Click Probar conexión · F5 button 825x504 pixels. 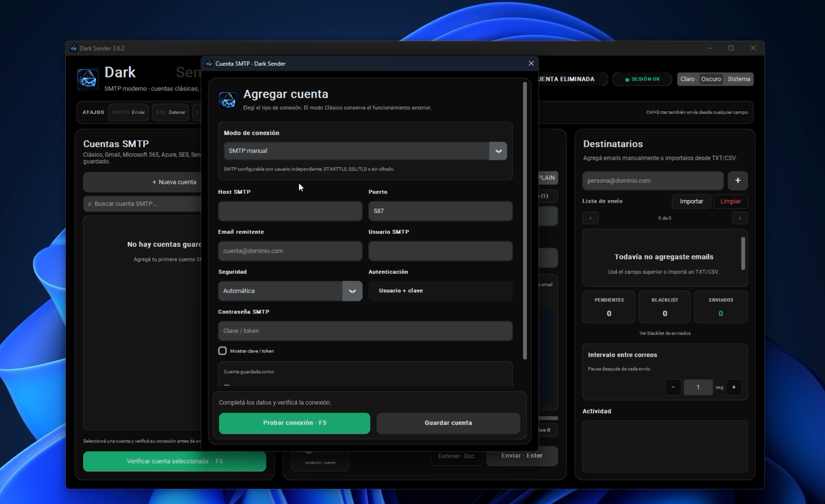pyautogui.click(x=295, y=423)
